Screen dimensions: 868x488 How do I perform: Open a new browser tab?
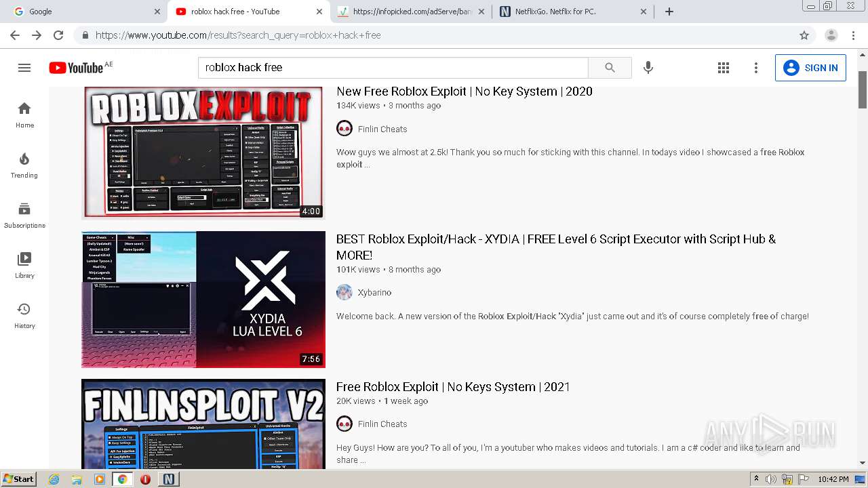tap(669, 12)
